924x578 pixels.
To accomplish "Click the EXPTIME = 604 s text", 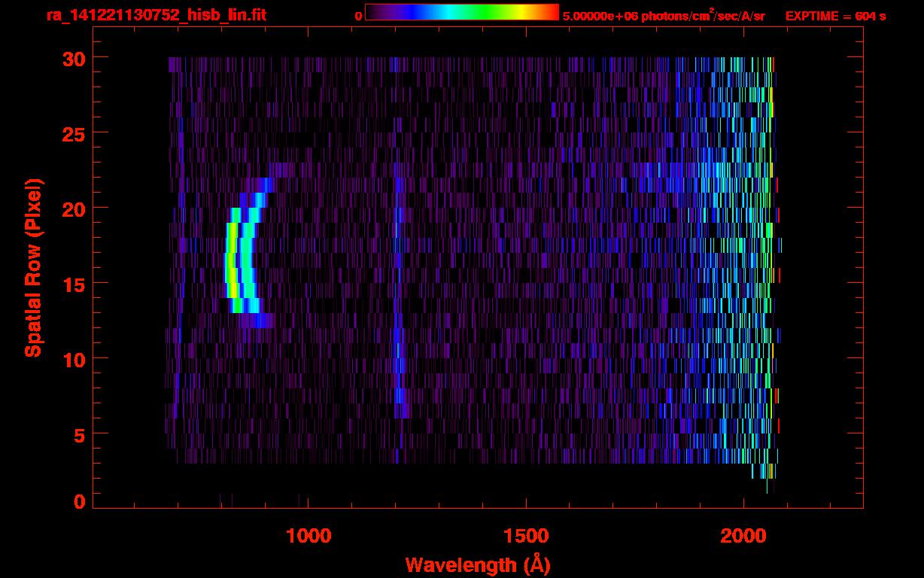I will (x=835, y=16).
